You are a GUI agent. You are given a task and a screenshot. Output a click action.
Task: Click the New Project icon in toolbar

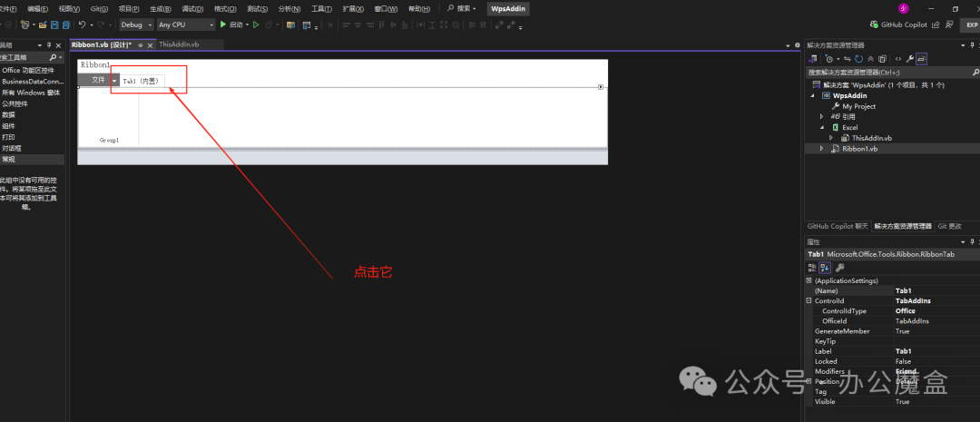coord(24,25)
